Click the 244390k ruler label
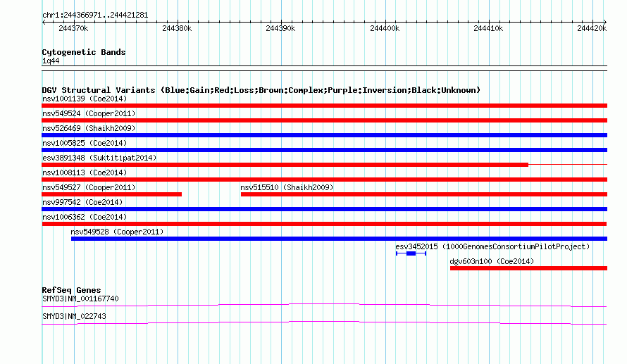The width and height of the screenshot is (627, 364). click(280, 28)
